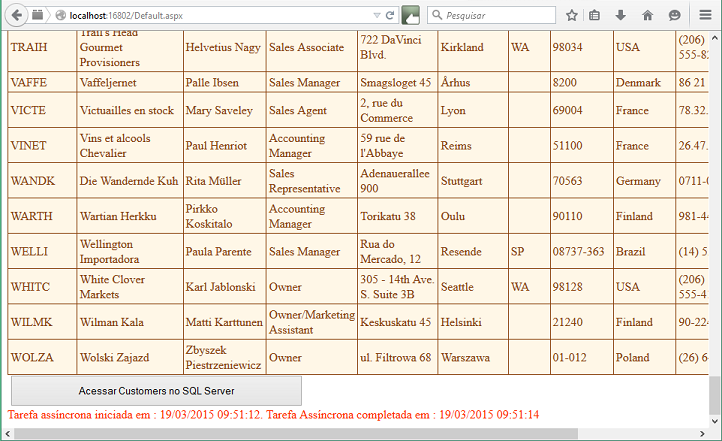Click the WARTH customer ID cell
Screen dimensions: 722x441
pyautogui.click(x=42, y=216)
